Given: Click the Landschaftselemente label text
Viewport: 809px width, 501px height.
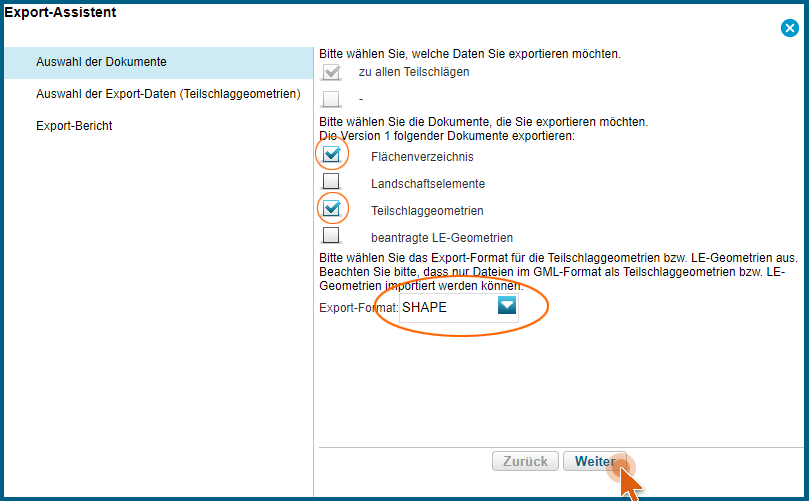Looking at the screenshot, I should click(428, 184).
